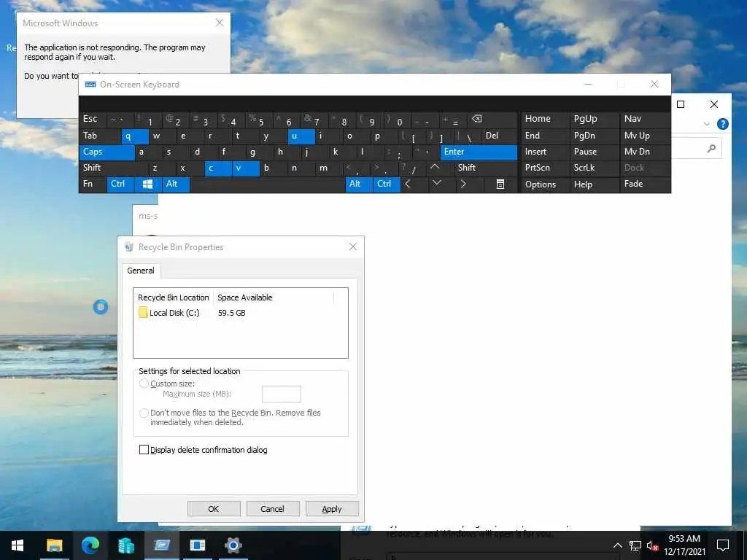Click the Nav key on the On-Screen Keyboard
The image size is (747, 560).
(x=645, y=119)
